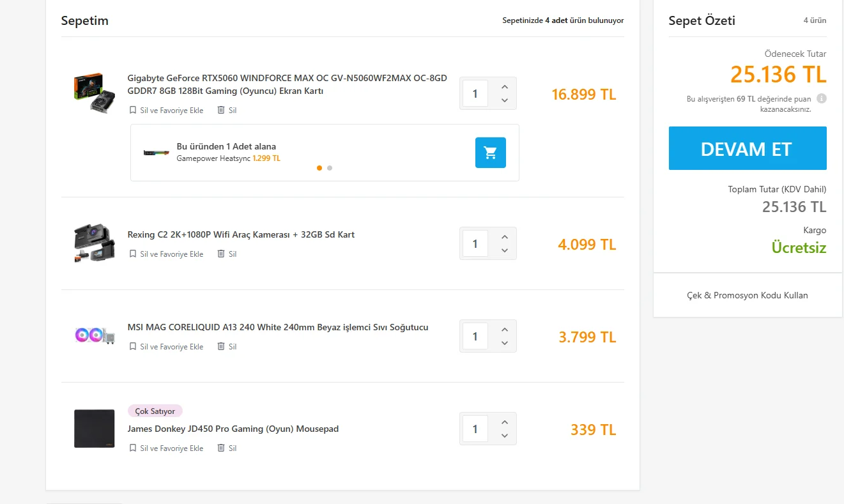
Task: Switch to second recommendation carousel dot
Action: pyautogui.click(x=330, y=168)
